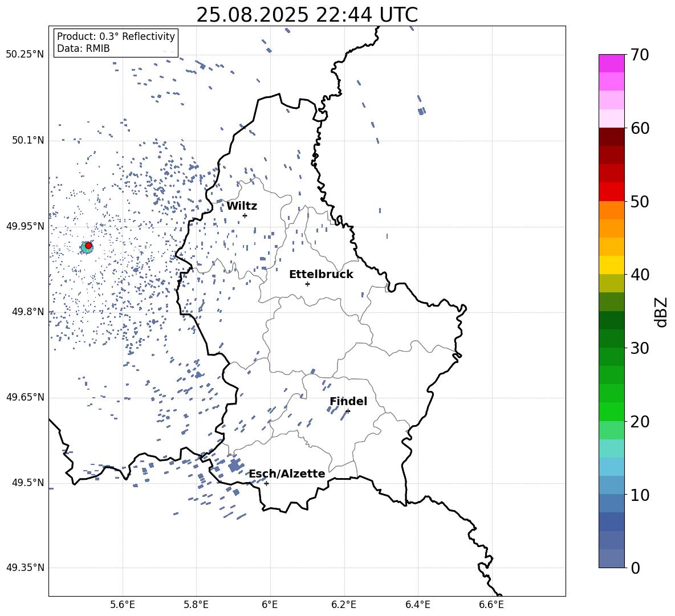Click the 50.1°N latitude label
The height and width of the screenshot is (616, 675).
(x=27, y=141)
